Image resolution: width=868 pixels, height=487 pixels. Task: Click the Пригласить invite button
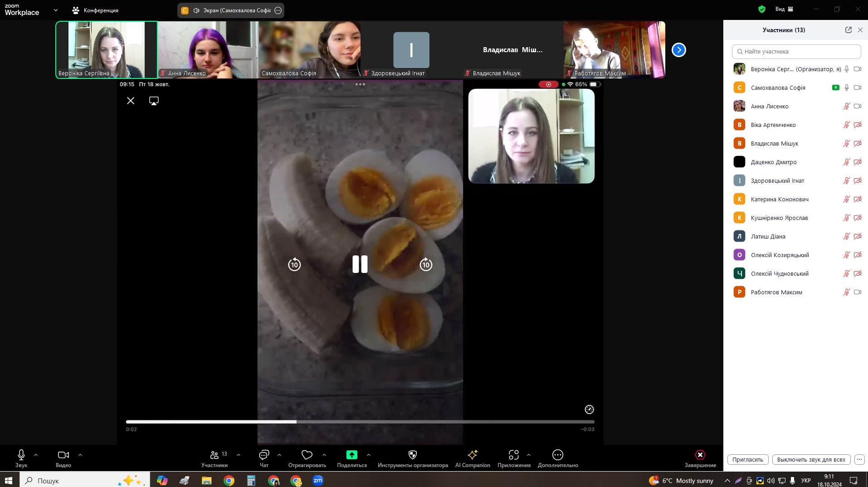click(x=747, y=459)
